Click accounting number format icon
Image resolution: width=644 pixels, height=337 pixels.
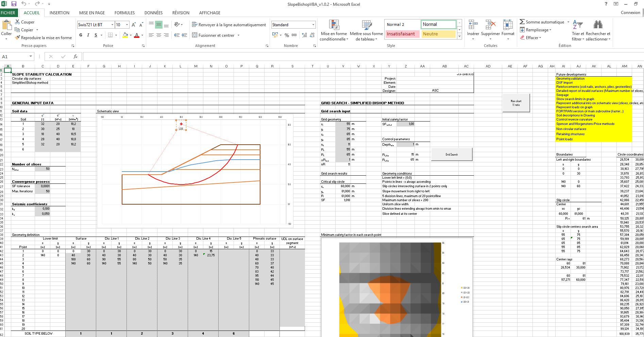(275, 35)
